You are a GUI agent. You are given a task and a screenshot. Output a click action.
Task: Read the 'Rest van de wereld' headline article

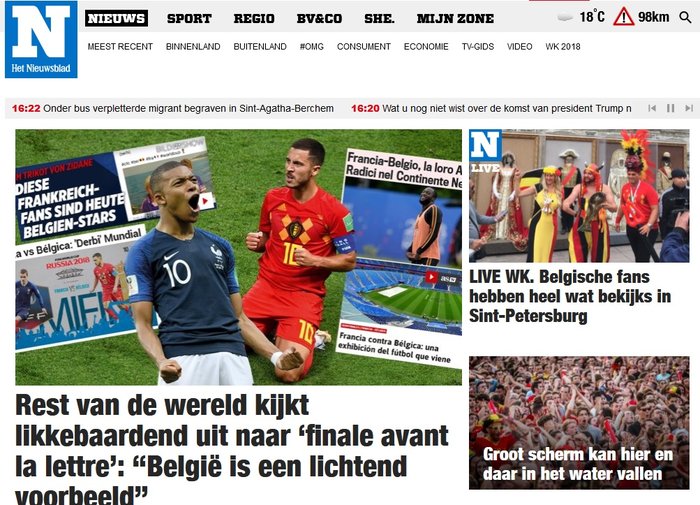tap(232, 448)
